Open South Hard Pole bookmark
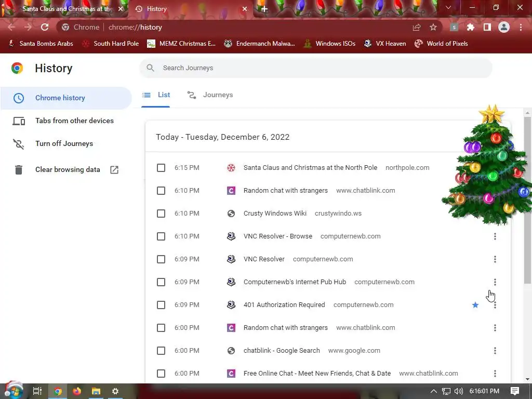 [x=111, y=44]
